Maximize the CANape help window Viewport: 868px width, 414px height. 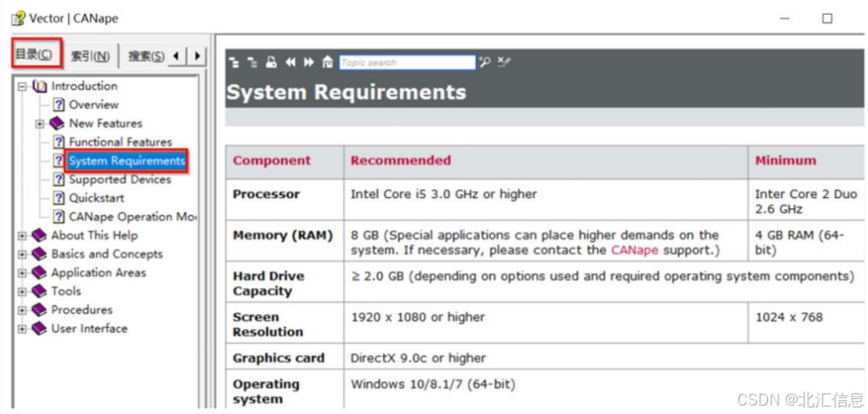pos(827,19)
